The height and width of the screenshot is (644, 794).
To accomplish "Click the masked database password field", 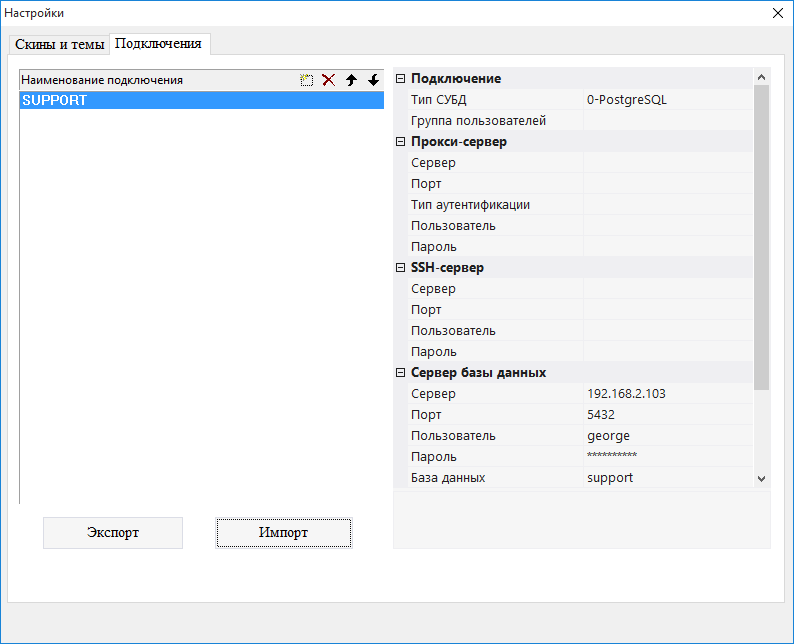I will tap(667, 457).
